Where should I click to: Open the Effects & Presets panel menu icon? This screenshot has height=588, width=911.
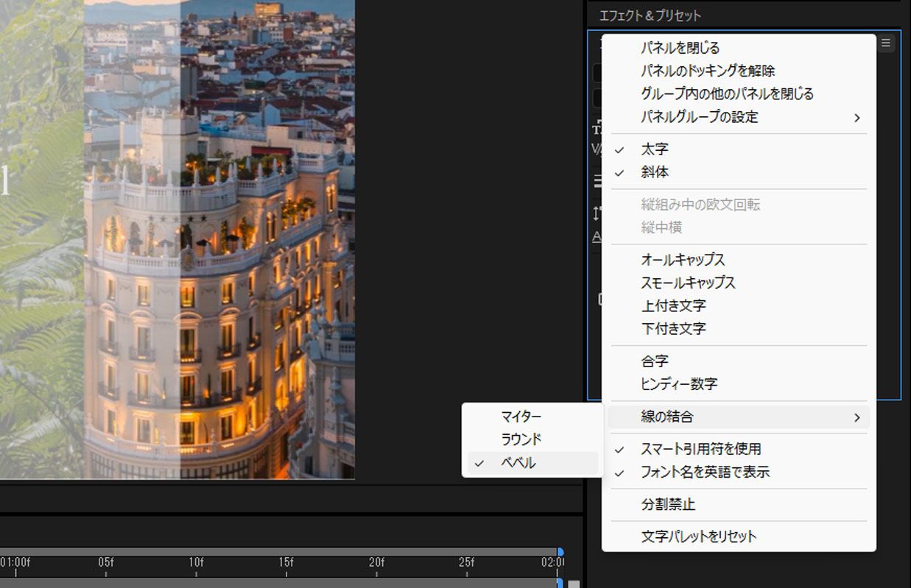pos(886,43)
